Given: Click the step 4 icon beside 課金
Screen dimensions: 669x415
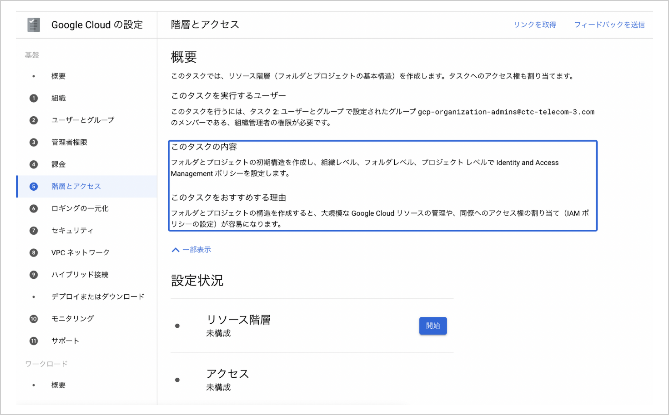Looking at the screenshot, I should (34, 164).
